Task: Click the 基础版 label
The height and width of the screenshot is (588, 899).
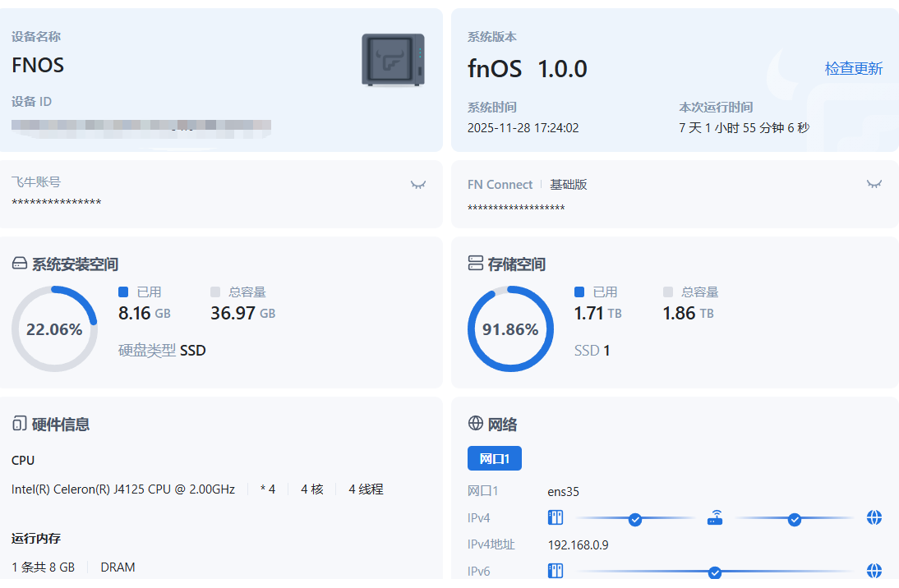Action: click(568, 185)
